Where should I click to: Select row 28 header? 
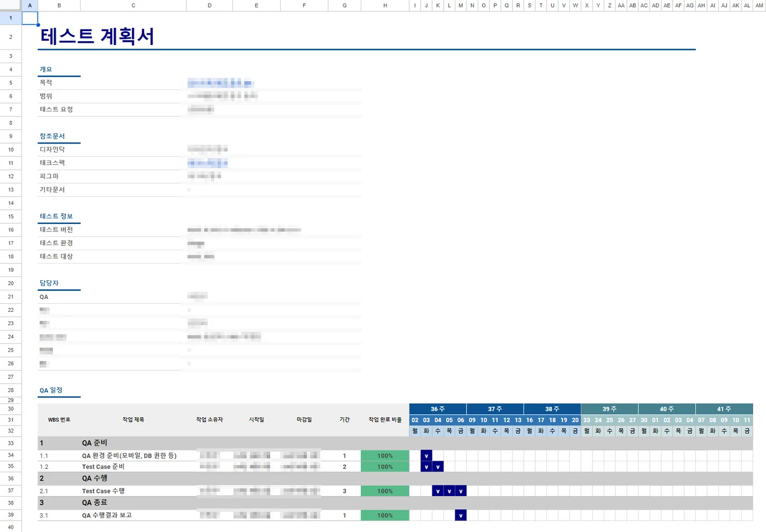pos(11,390)
